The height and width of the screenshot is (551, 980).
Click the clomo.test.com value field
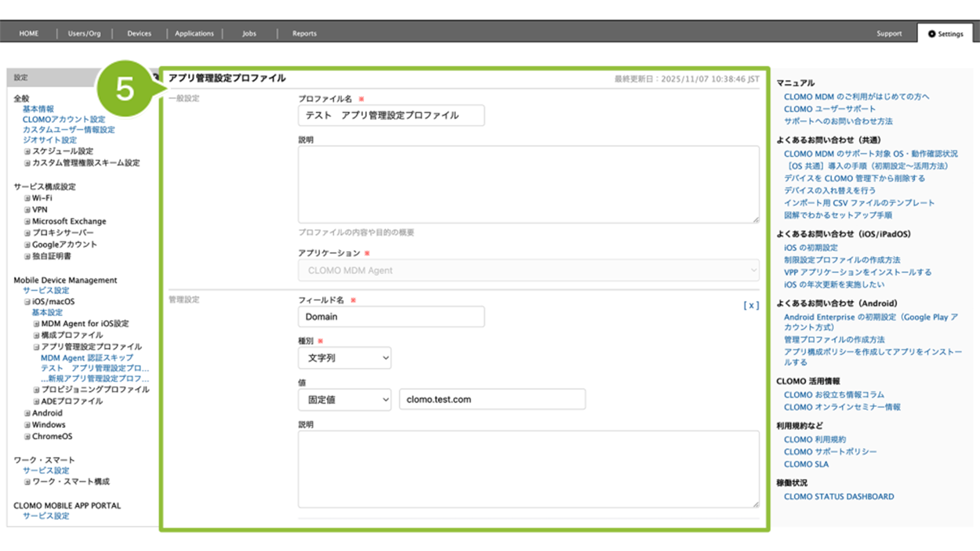pyautogui.click(x=492, y=399)
